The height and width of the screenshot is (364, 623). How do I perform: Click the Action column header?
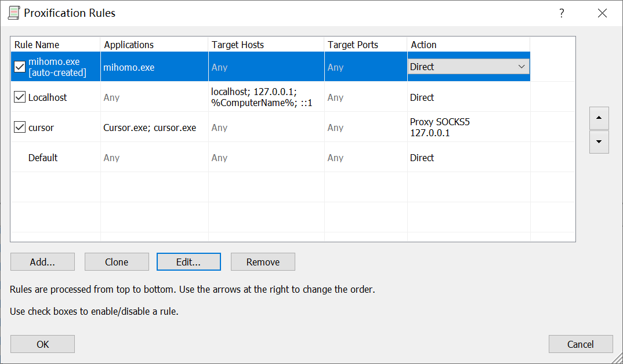point(469,45)
